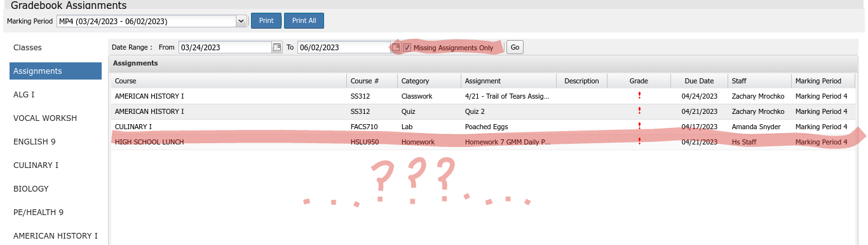The image size is (868, 245).
Task: Sort by Grade column header
Action: pyautogui.click(x=639, y=81)
